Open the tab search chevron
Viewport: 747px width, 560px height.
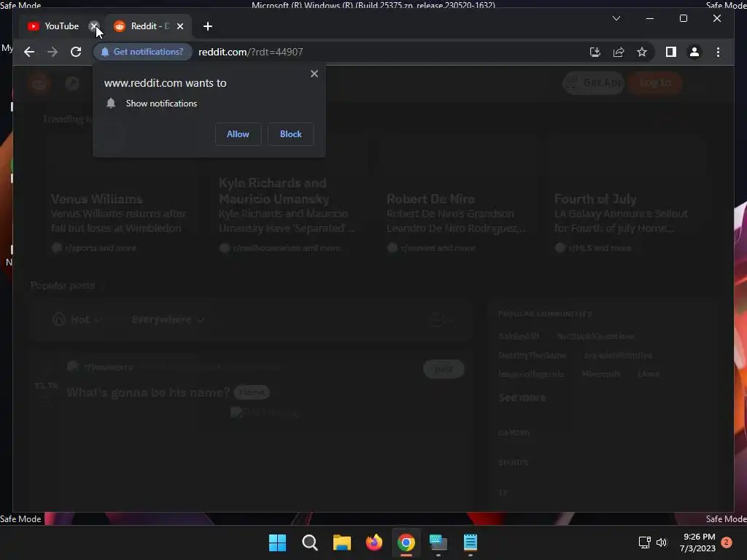click(616, 18)
